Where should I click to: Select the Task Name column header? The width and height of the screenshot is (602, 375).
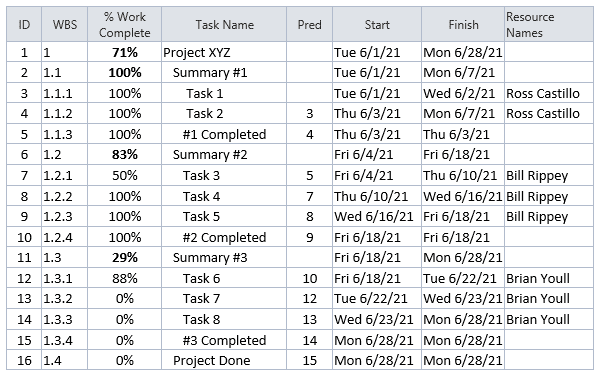(x=224, y=24)
